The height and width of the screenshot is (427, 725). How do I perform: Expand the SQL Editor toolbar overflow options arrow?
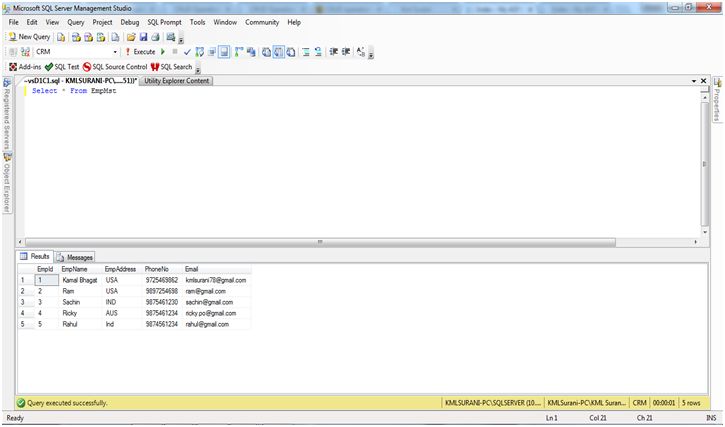[x=370, y=53]
